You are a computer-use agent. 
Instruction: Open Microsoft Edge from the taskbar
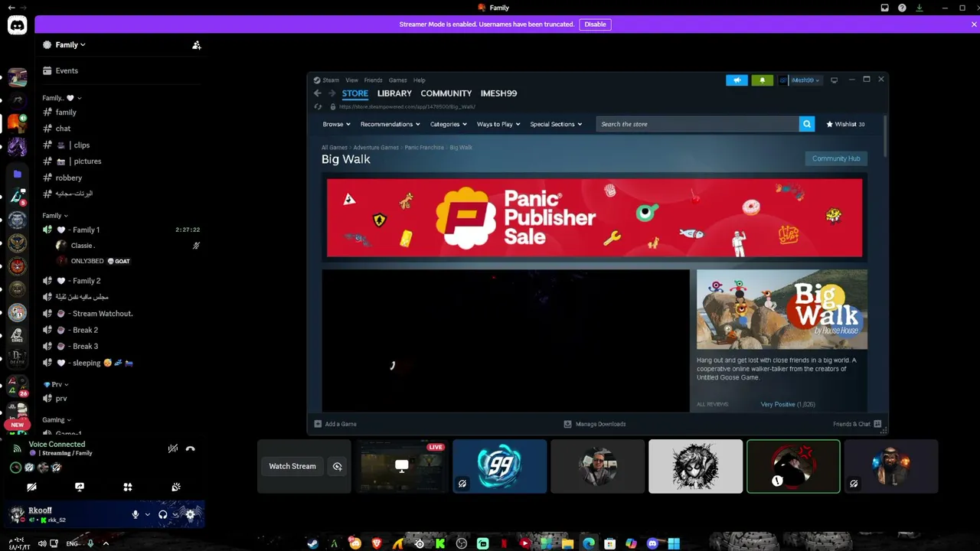coord(589,543)
